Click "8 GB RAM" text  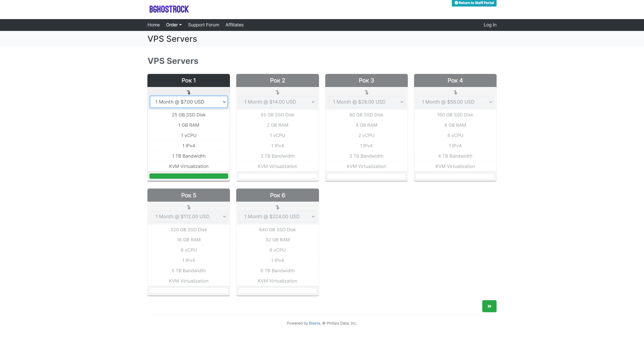(455, 125)
